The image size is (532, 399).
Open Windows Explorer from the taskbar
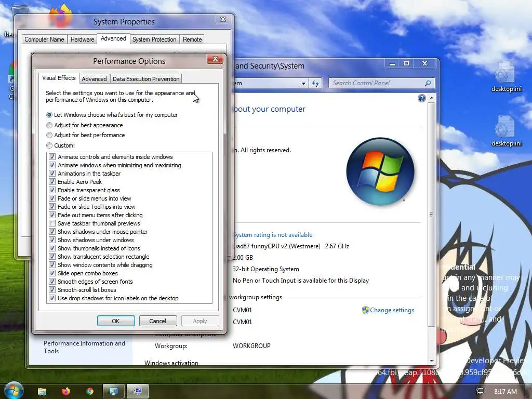pyautogui.click(x=42, y=392)
